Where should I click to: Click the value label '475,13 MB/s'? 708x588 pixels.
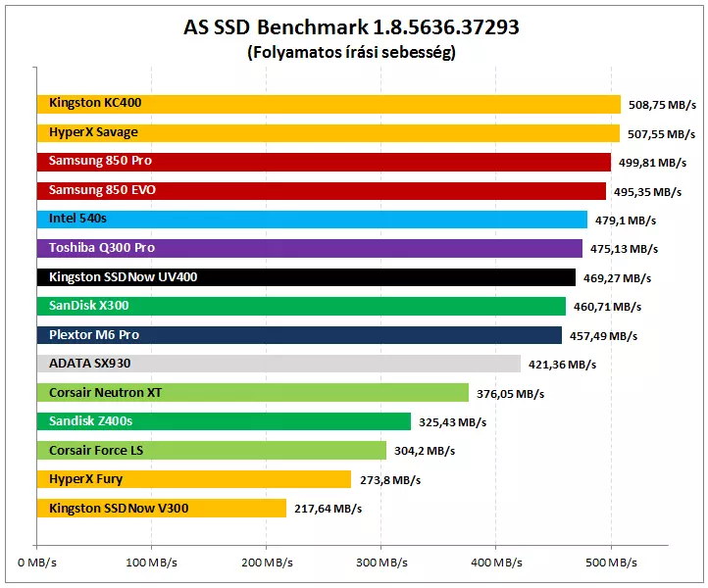624,249
